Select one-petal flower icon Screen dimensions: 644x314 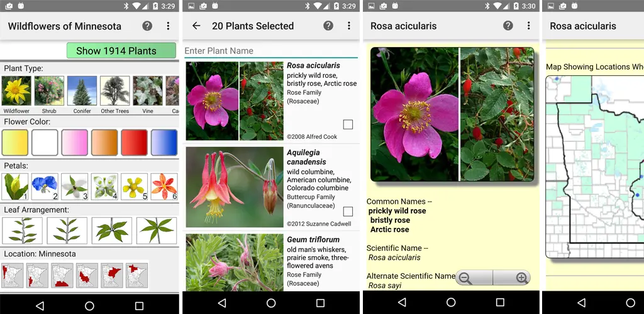tap(15, 187)
